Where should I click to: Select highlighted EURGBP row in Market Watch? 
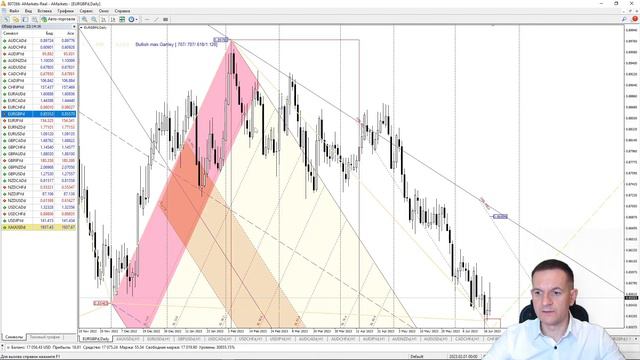click(x=39, y=114)
